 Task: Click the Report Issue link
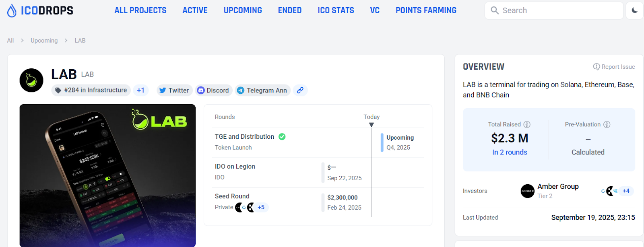(614, 67)
